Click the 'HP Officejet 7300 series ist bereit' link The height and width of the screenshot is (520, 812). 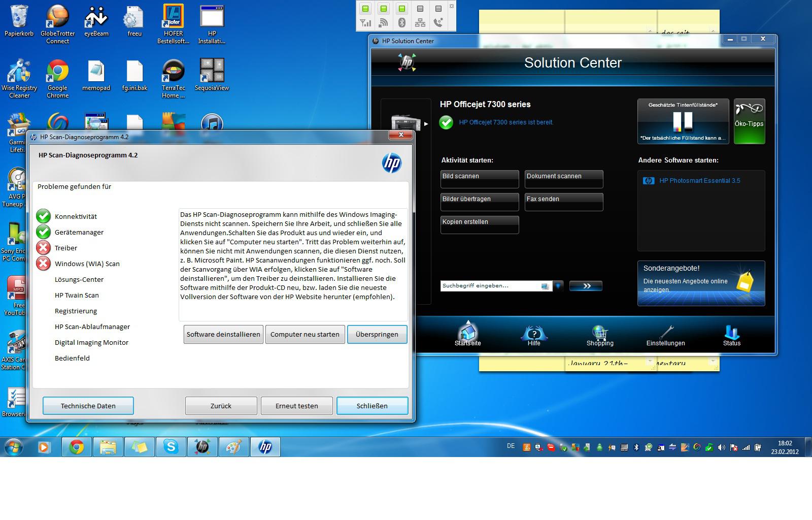click(506, 122)
